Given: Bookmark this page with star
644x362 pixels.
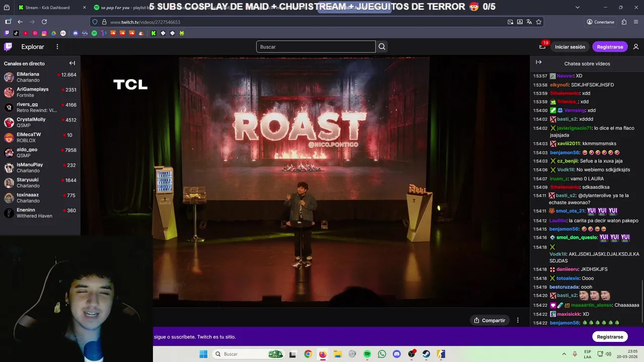Looking at the screenshot, I should (539, 22).
